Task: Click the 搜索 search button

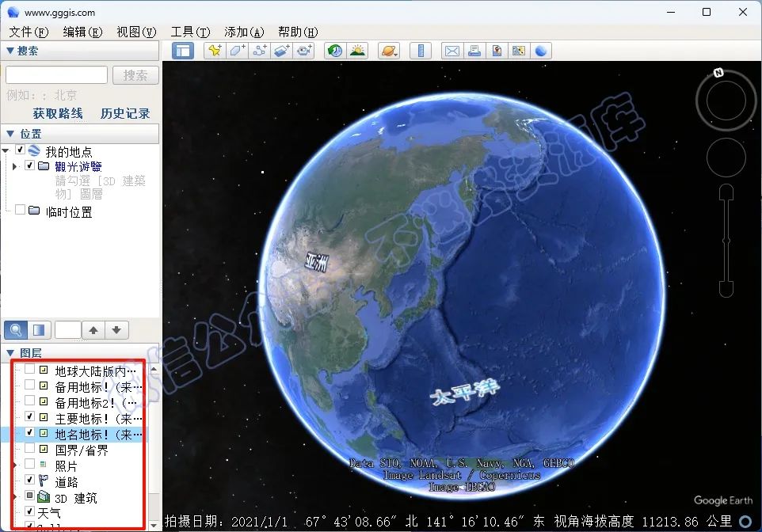Action: tap(135, 75)
